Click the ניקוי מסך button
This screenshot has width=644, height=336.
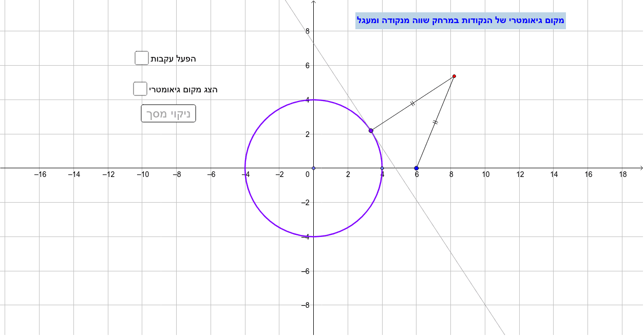tap(168, 114)
